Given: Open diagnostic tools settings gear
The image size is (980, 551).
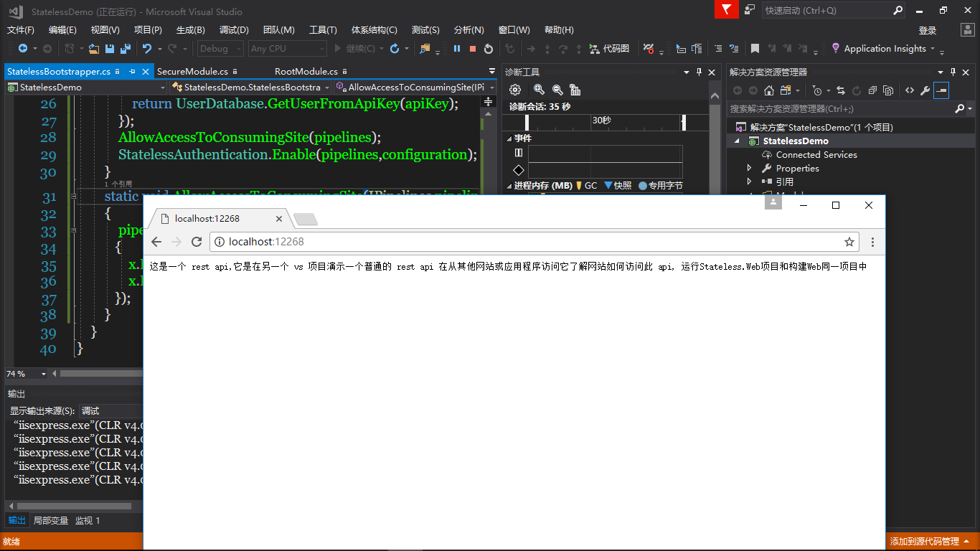Looking at the screenshot, I should click(x=514, y=90).
